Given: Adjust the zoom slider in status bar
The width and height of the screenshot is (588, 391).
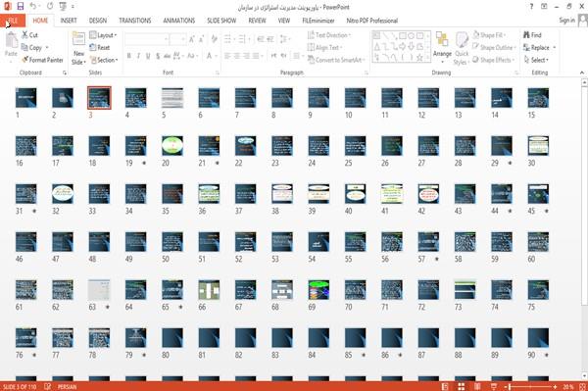Looking at the screenshot, I should (x=530, y=386).
